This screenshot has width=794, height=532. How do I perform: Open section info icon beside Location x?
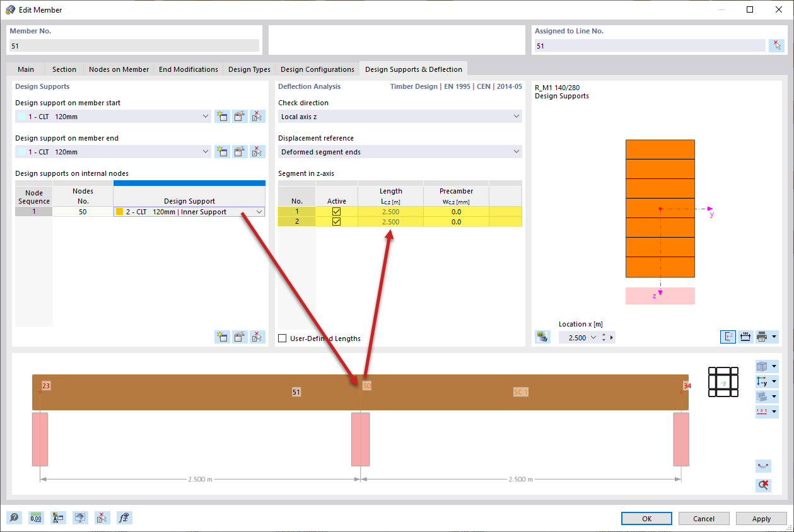point(542,337)
